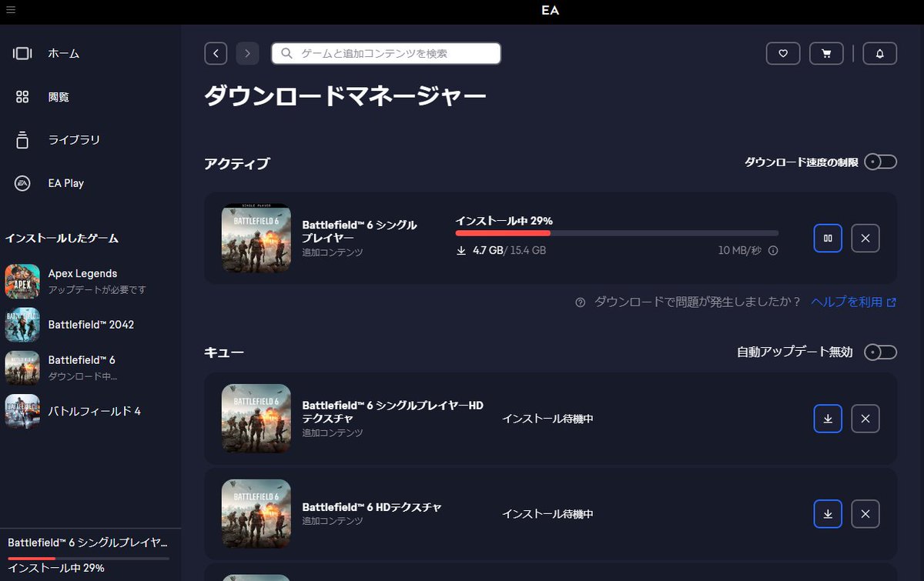The image size is (924, 581).
Task: Focus the game search field
Action: click(x=386, y=53)
